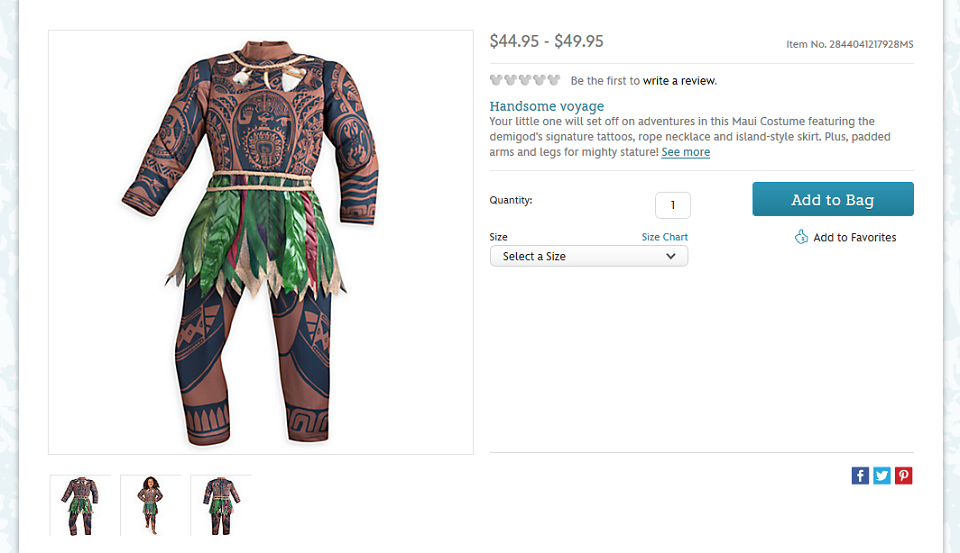
Task: Share product on Facebook
Action: click(x=860, y=476)
